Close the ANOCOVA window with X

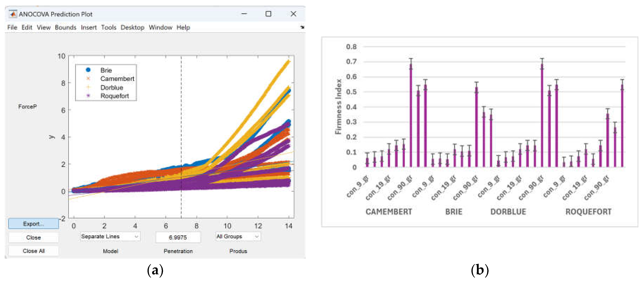click(293, 14)
